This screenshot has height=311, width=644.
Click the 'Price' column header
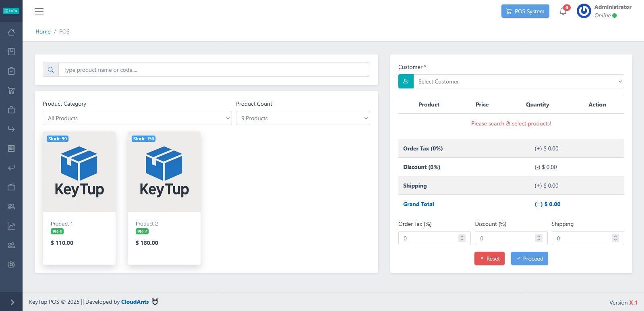click(x=482, y=104)
